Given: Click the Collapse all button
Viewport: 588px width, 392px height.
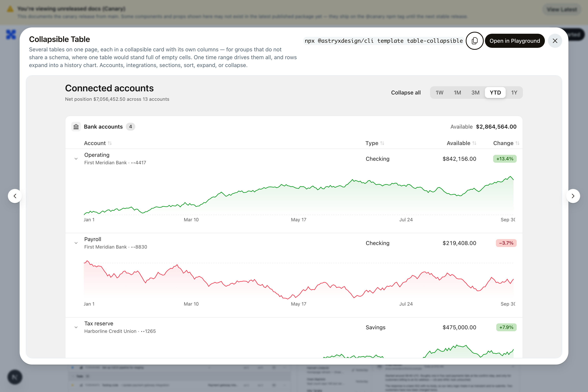Looking at the screenshot, I should [x=406, y=93].
